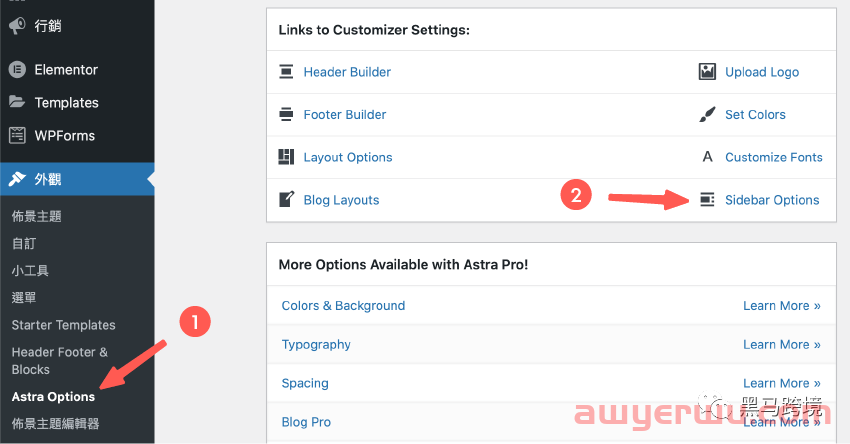Image resolution: width=850 pixels, height=444 pixels.
Task: Open the Blog Pro link
Action: (306, 422)
